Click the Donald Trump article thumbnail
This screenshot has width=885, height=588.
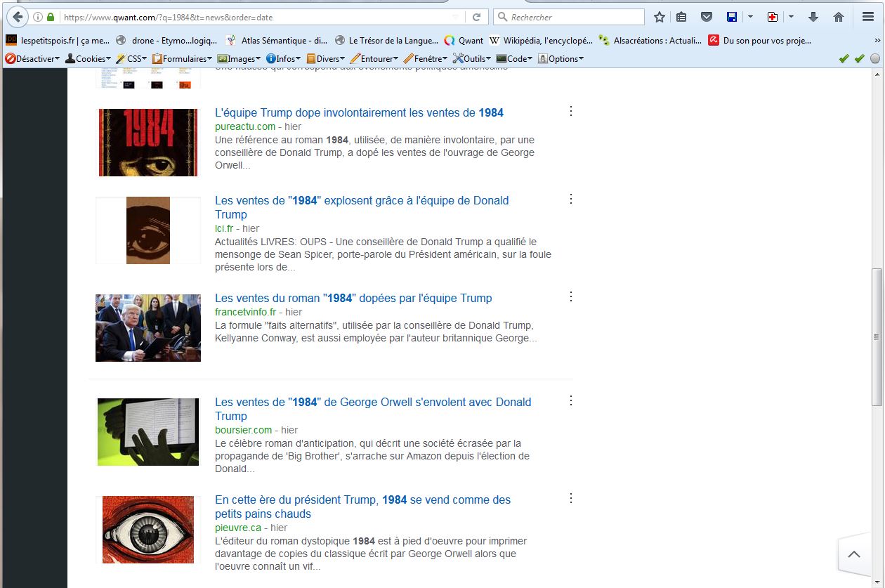click(148, 328)
